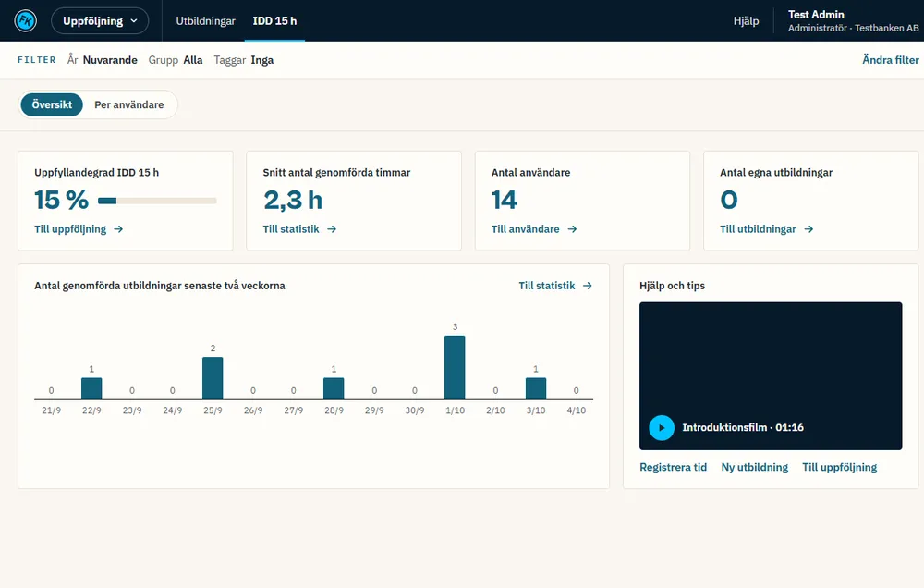The image size is (924, 588).
Task: Click the 15 % fulfillment value
Action: click(61, 200)
